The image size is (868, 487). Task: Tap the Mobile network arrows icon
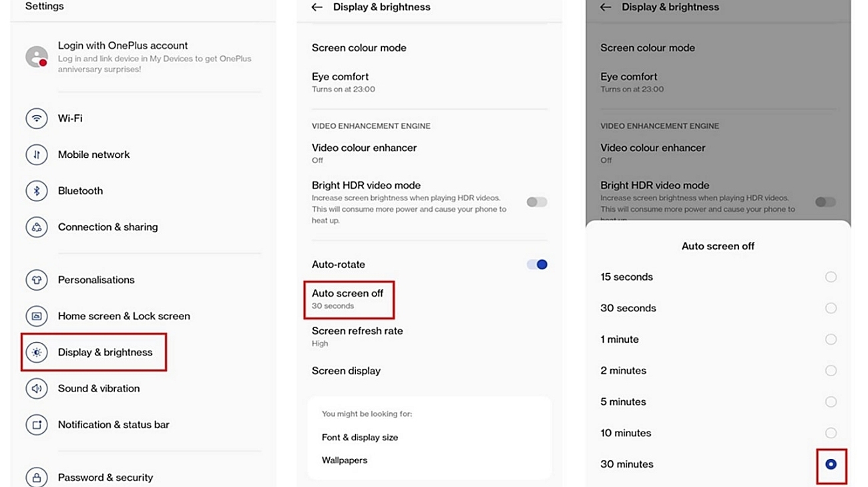pos(37,154)
